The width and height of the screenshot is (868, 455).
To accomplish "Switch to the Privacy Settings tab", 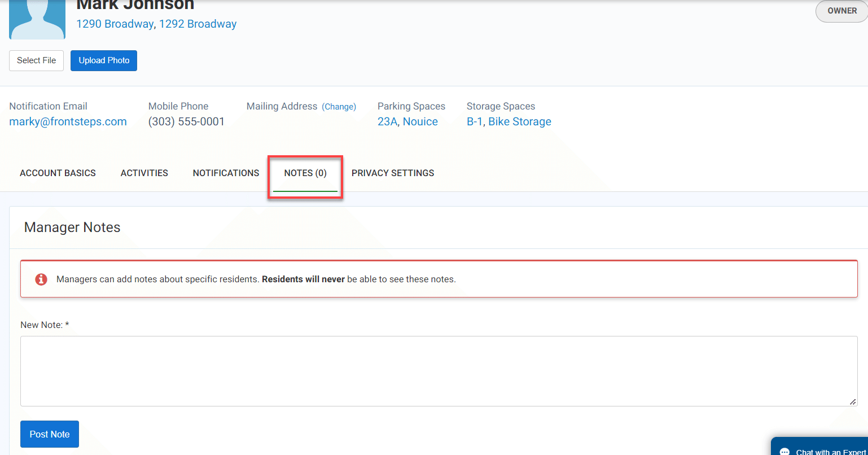I will [x=393, y=173].
